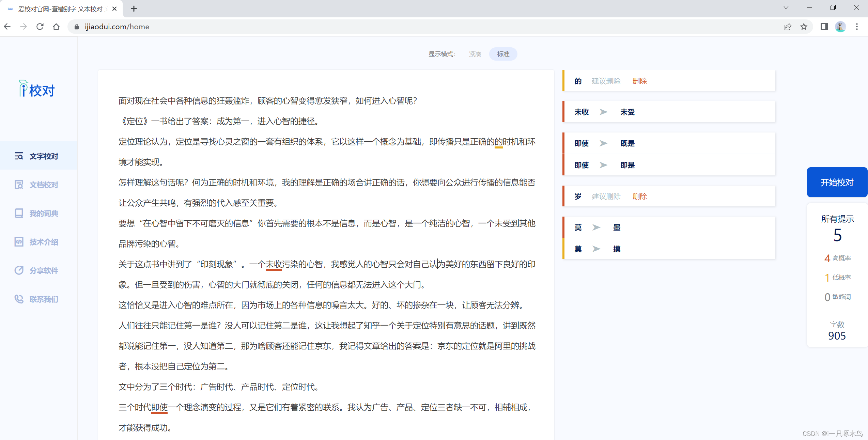The height and width of the screenshot is (440, 868).
Task: Apply the 未收 to 未受 correction
Action: (627, 112)
